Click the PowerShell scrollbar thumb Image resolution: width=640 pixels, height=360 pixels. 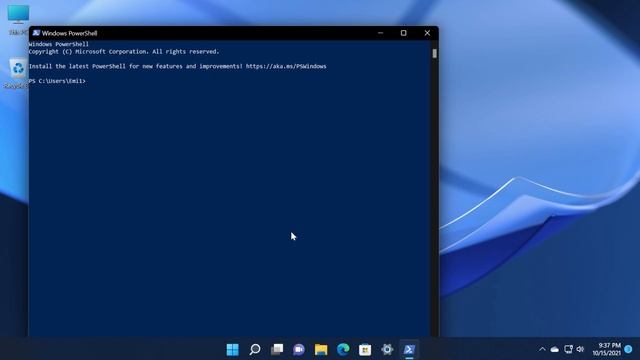click(435, 53)
